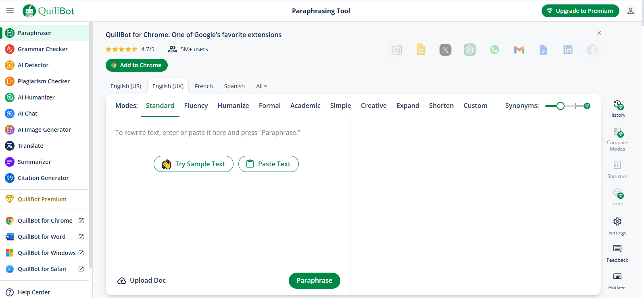Expand the All languages dropdown
The width and height of the screenshot is (644, 298).
point(262,86)
